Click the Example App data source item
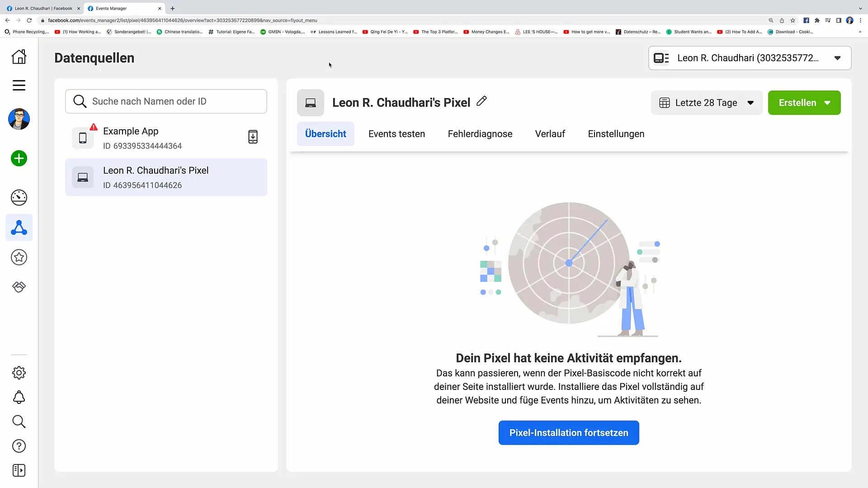The height and width of the screenshot is (488, 868). click(166, 138)
